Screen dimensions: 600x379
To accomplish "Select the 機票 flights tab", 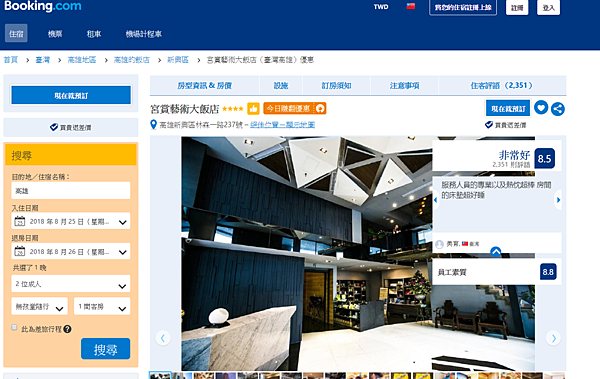I will [x=55, y=34].
